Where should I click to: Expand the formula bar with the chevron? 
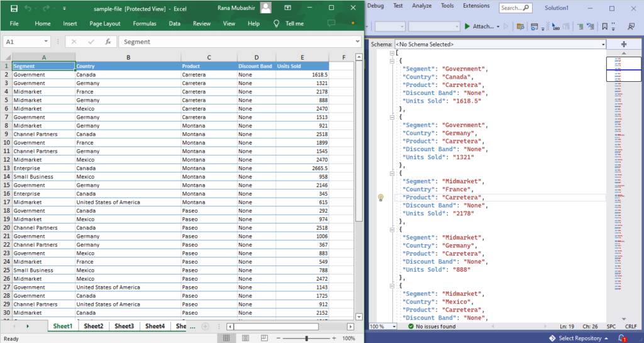click(x=357, y=41)
